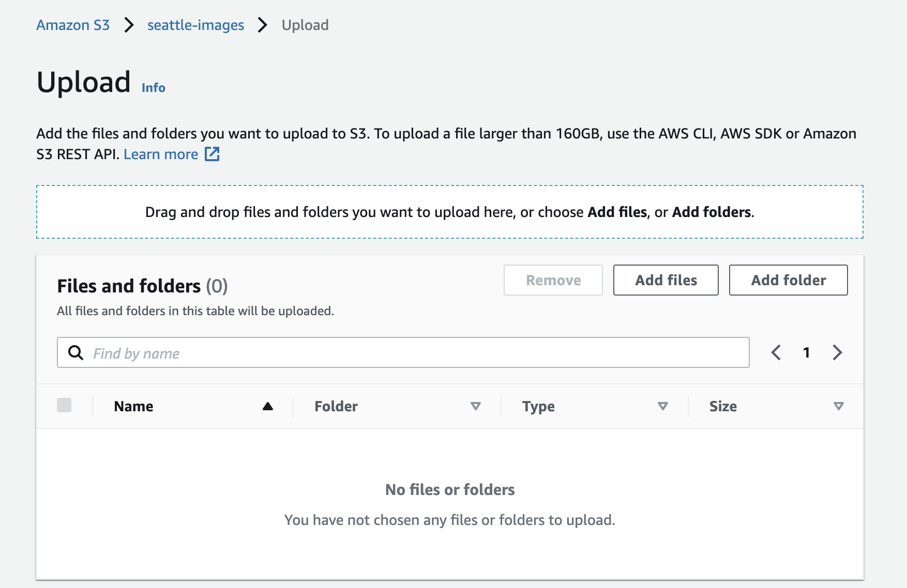907x588 pixels.
Task: Click the search magnifier icon
Action: click(75, 352)
